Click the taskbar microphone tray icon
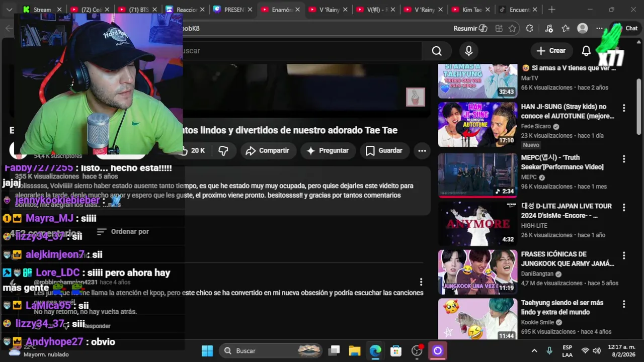 click(x=549, y=351)
